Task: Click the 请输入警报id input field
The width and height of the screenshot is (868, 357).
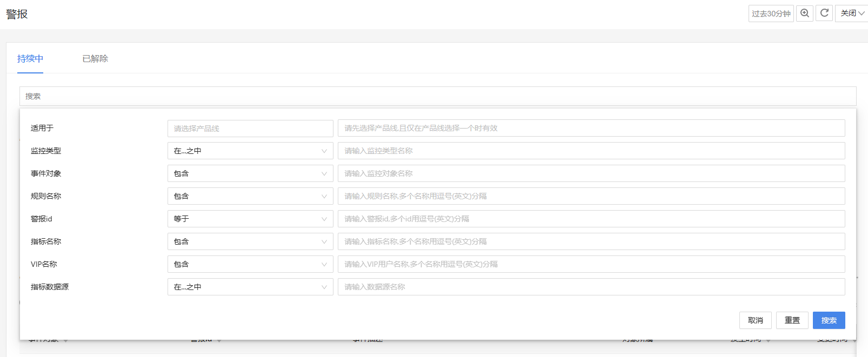Action: point(591,219)
